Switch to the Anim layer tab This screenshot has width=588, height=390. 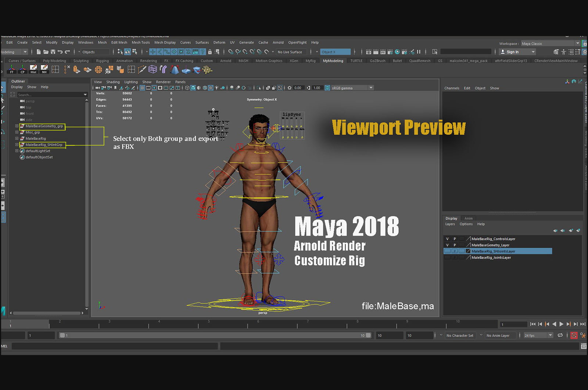point(469,218)
